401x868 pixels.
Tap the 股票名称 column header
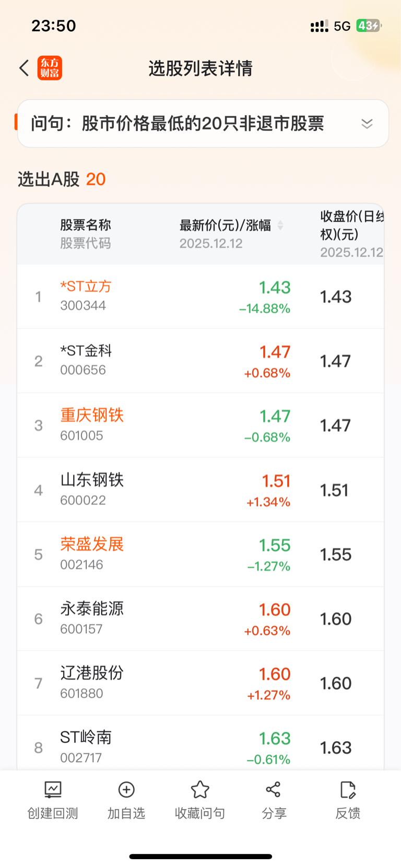86,225
